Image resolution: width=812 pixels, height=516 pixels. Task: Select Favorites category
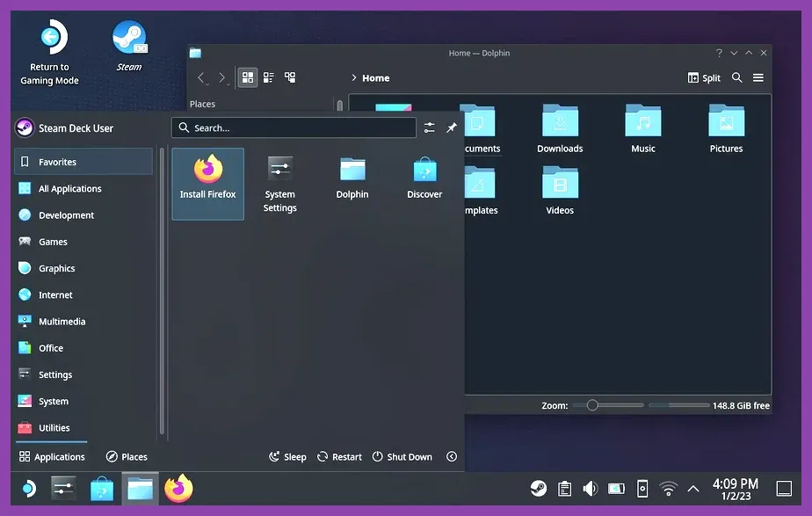83,162
